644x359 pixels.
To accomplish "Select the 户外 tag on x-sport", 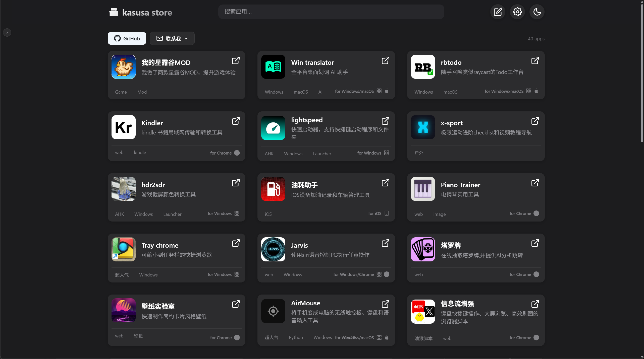I will 419,153.
